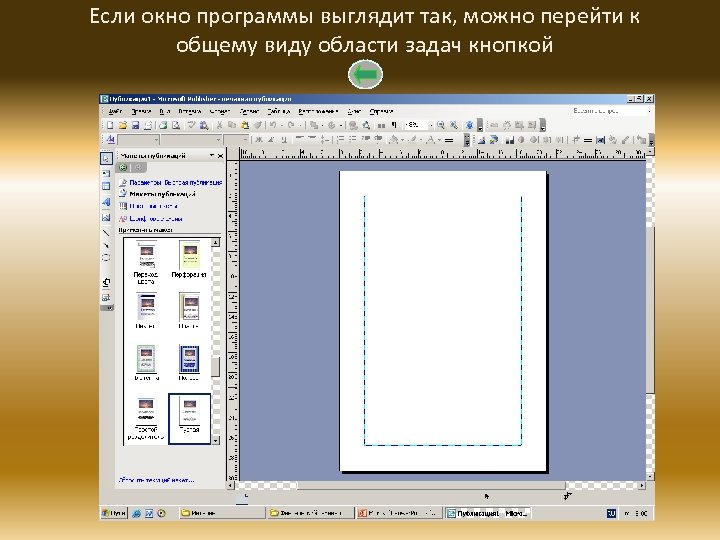Click the Spelling check icon
720x540 pixels.
click(192, 125)
